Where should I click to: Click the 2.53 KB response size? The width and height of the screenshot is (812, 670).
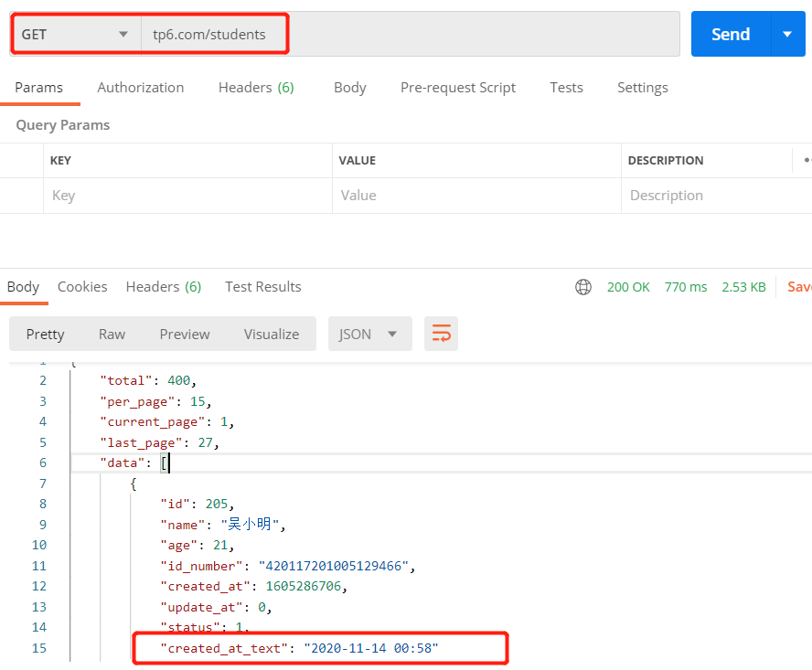point(743,287)
